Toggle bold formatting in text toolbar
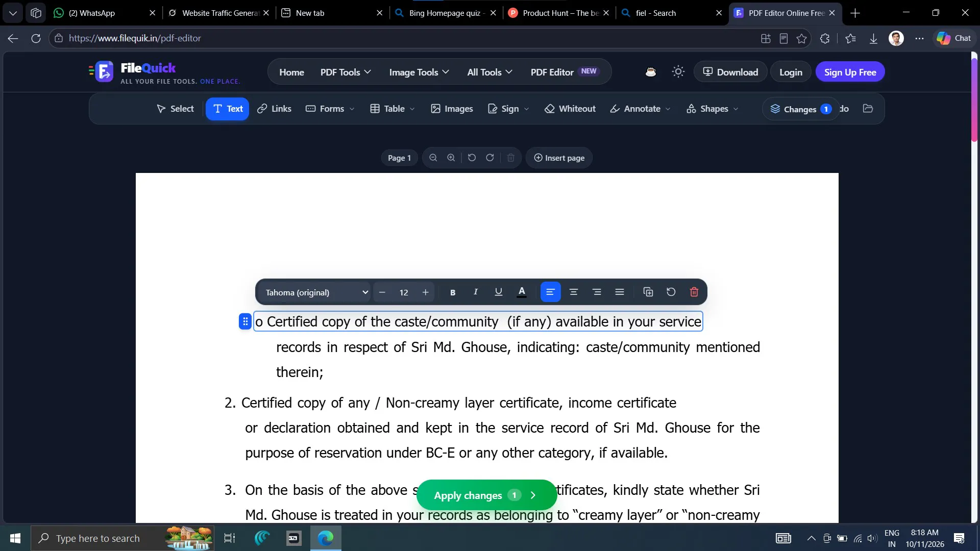Viewport: 980px width, 551px height. coord(452,292)
